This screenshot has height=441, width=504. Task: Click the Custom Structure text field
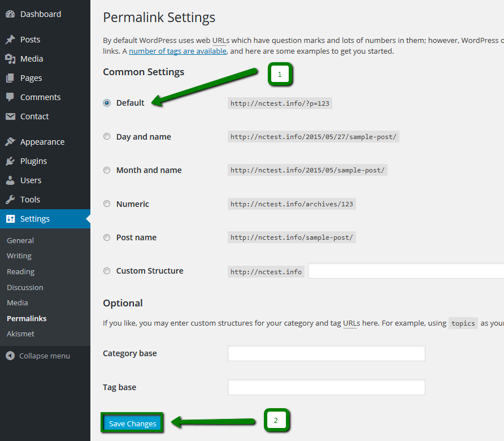point(406,271)
